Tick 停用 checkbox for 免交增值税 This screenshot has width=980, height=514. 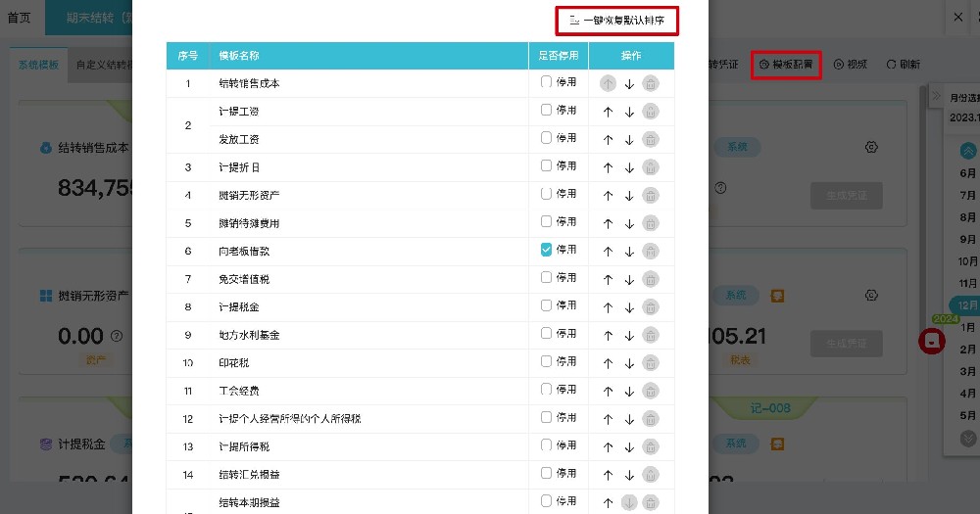[546, 277]
